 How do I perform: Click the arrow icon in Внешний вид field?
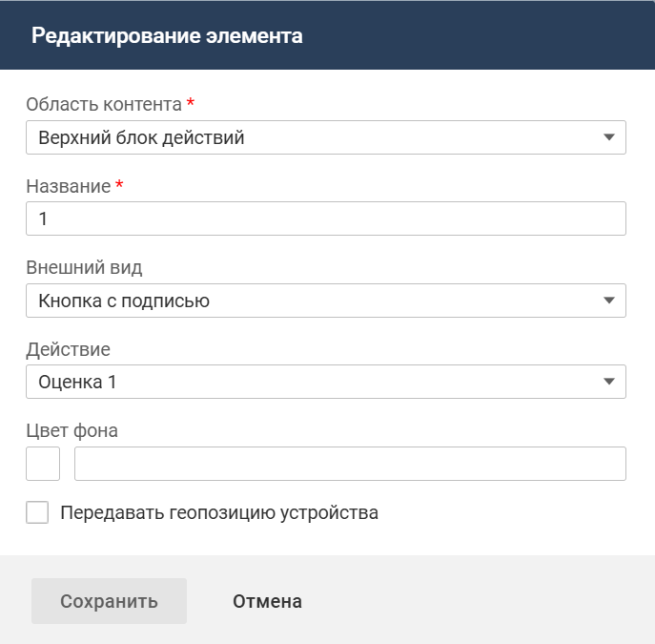609,301
